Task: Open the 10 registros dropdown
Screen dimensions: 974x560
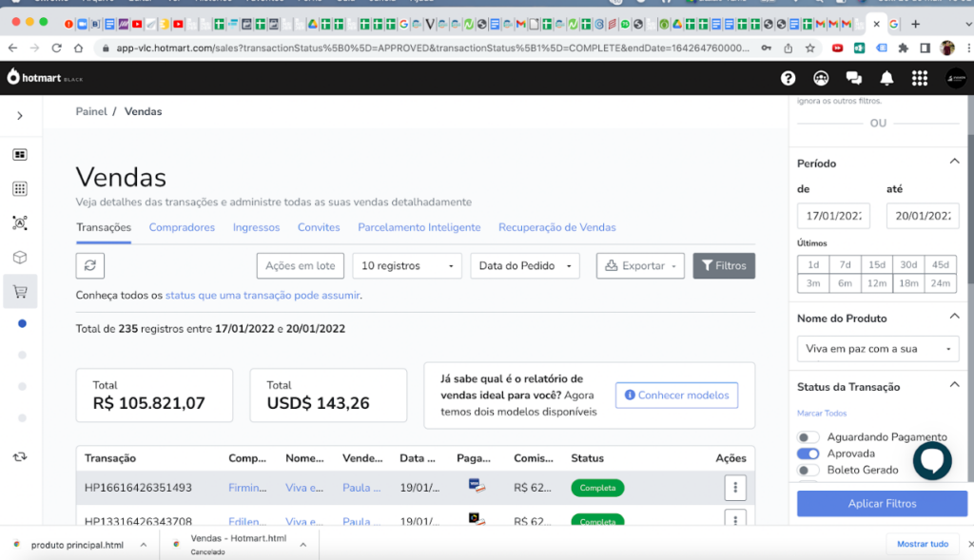Action: [x=407, y=266]
